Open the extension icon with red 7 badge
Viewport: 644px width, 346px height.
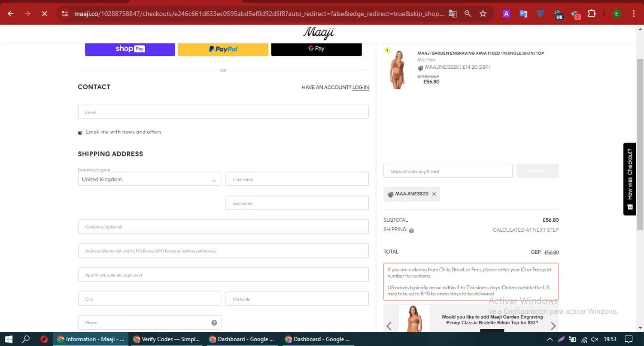(x=575, y=14)
